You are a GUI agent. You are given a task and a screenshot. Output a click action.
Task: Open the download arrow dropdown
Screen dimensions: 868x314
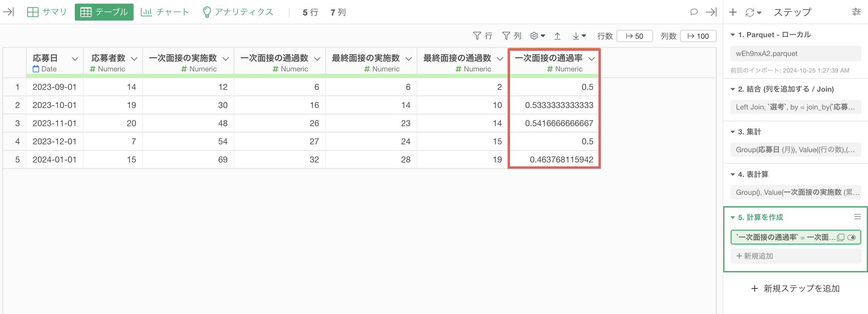[580, 36]
